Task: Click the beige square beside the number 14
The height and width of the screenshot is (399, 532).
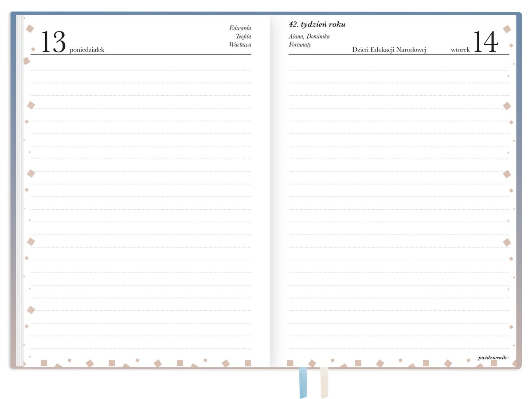Action: pyautogui.click(x=507, y=29)
